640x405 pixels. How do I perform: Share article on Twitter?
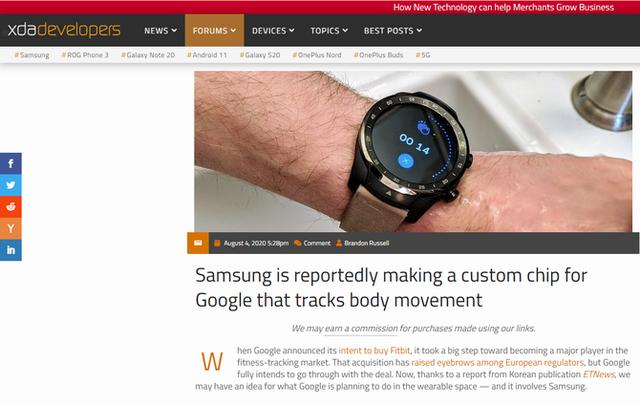(11, 185)
